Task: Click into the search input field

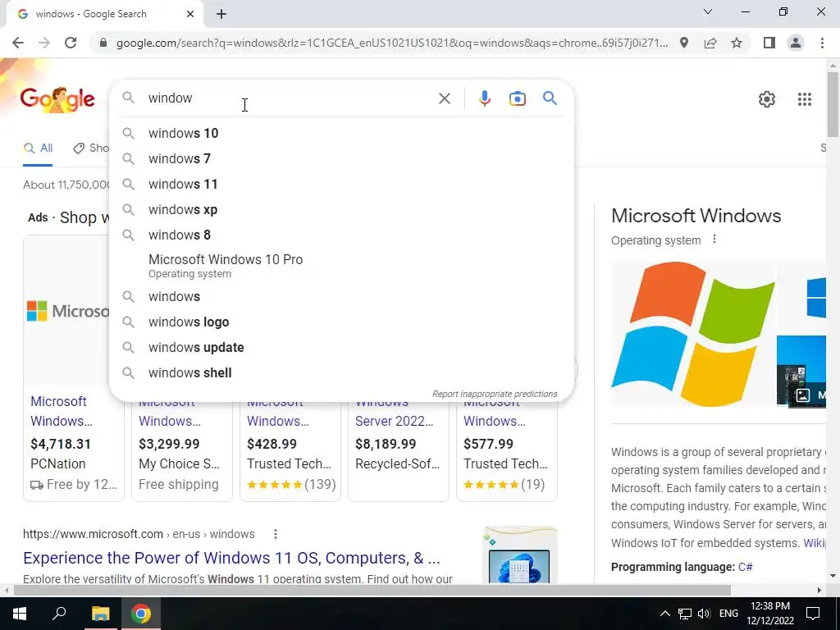Action: click(290, 98)
